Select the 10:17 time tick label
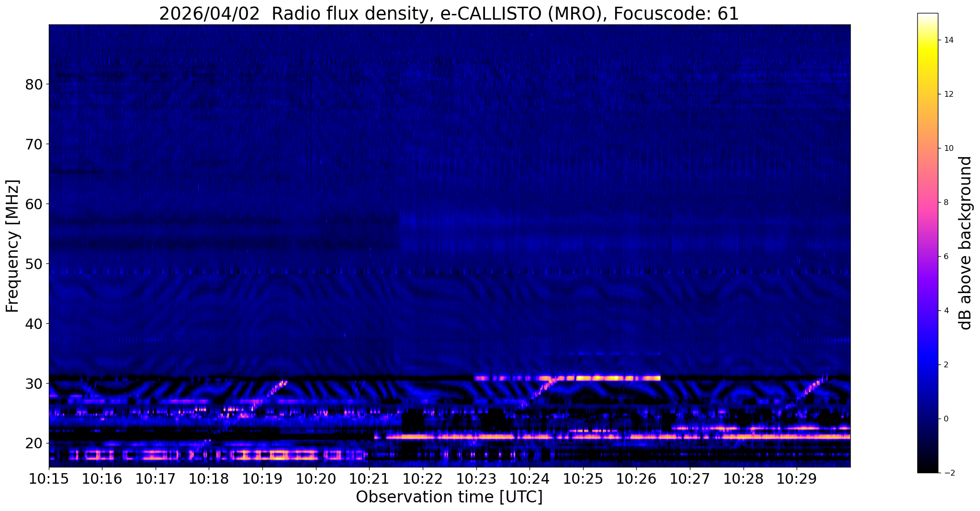The image size is (980, 511). (x=156, y=479)
